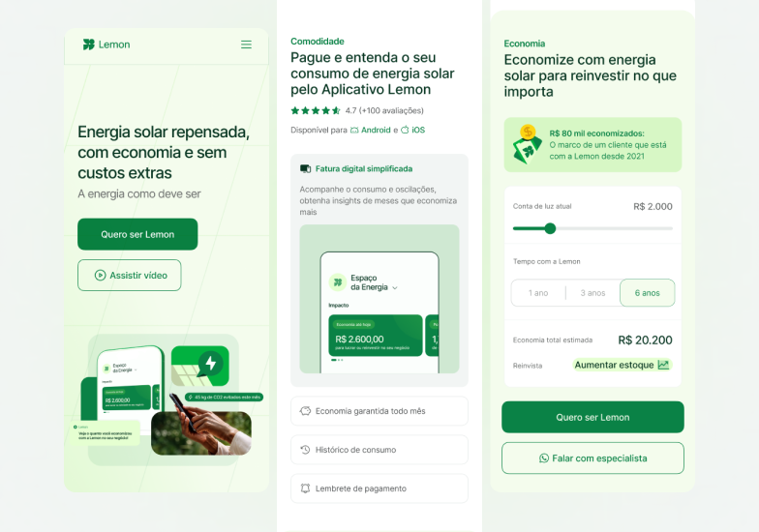Viewport: 759px width, 532px height.
Task: Click the Lemon clover logo
Action: pyautogui.click(x=89, y=44)
